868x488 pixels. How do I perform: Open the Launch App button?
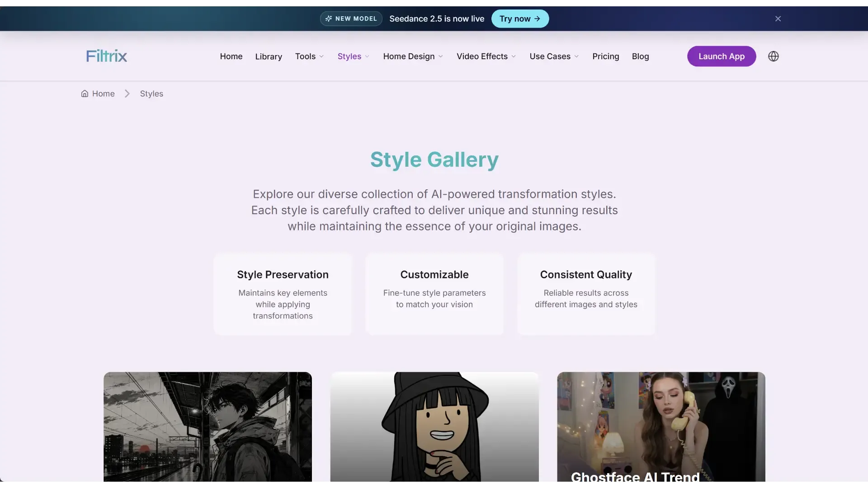pyautogui.click(x=722, y=56)
